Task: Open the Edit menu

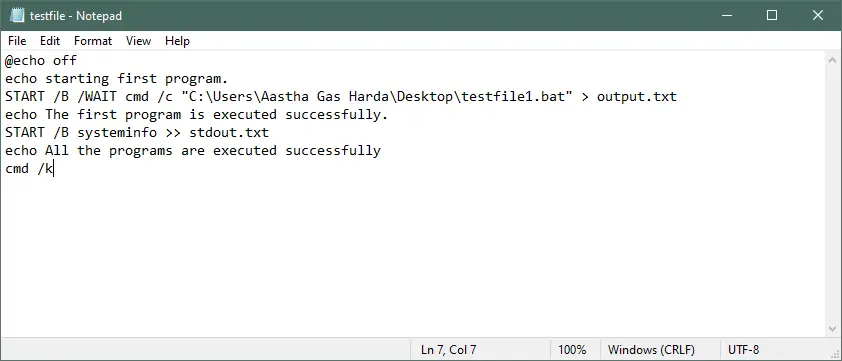Action: point(50,41)
